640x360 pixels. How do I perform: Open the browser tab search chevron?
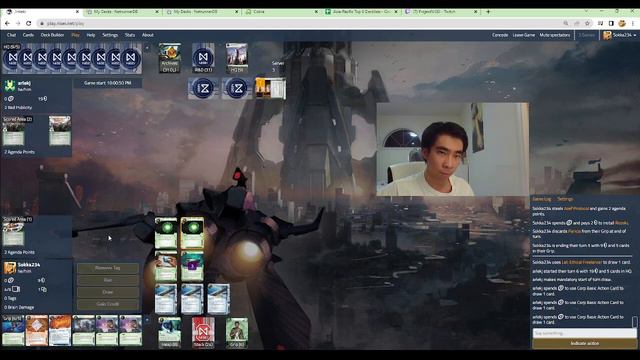(586, 11)
